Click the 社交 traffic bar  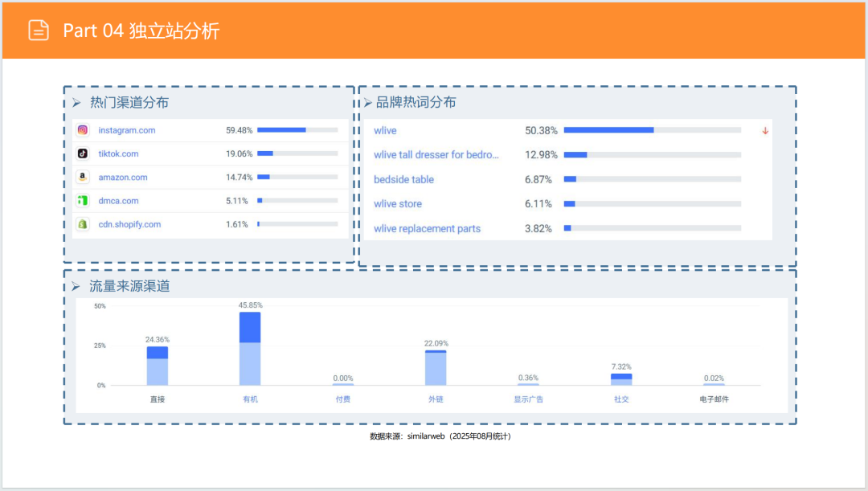coord(621,379)
